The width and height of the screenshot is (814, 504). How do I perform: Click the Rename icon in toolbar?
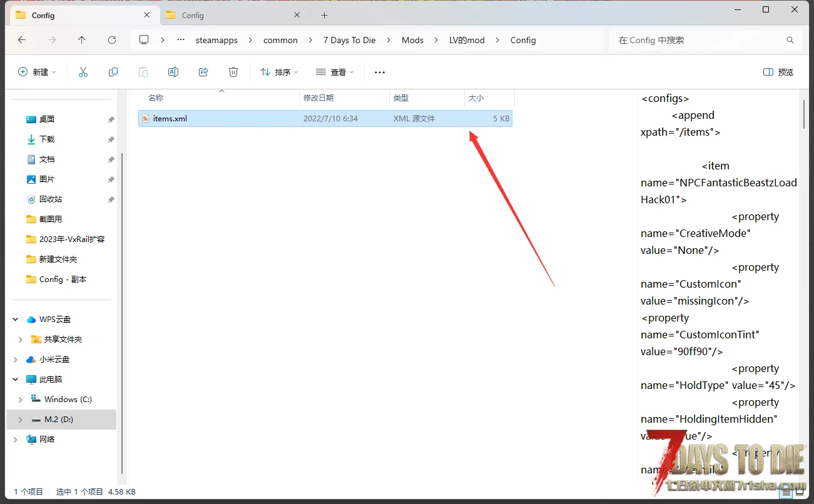point(173,73)
